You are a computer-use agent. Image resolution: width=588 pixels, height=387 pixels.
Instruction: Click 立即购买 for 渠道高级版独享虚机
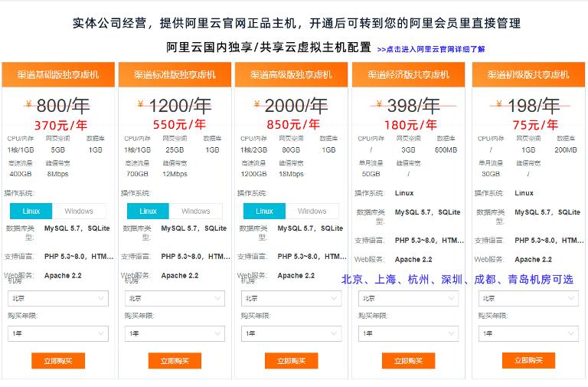click(292, 361)
